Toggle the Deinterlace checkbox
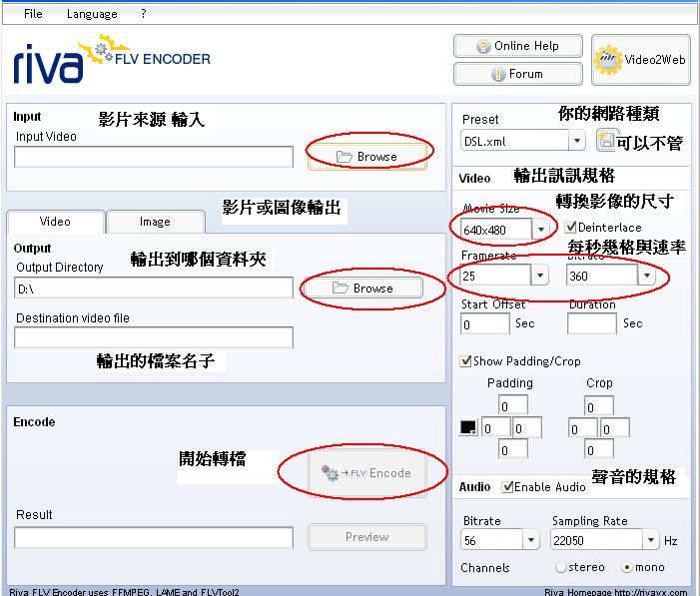The image size is (700, 596). (570, 228)
